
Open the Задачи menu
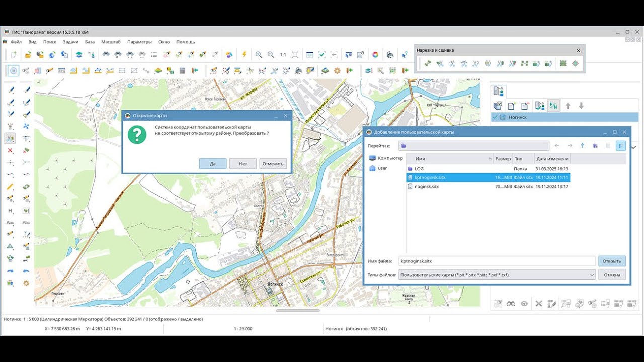70,42
